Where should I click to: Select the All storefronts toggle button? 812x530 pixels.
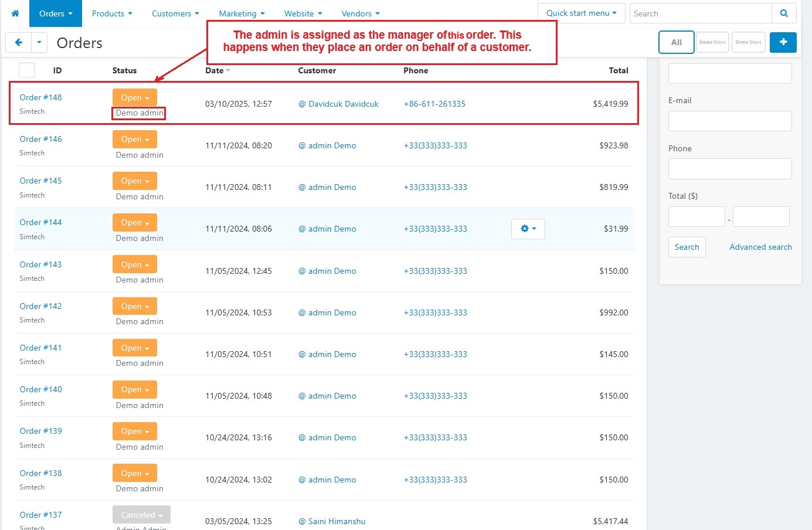click(x=676, y=42)
